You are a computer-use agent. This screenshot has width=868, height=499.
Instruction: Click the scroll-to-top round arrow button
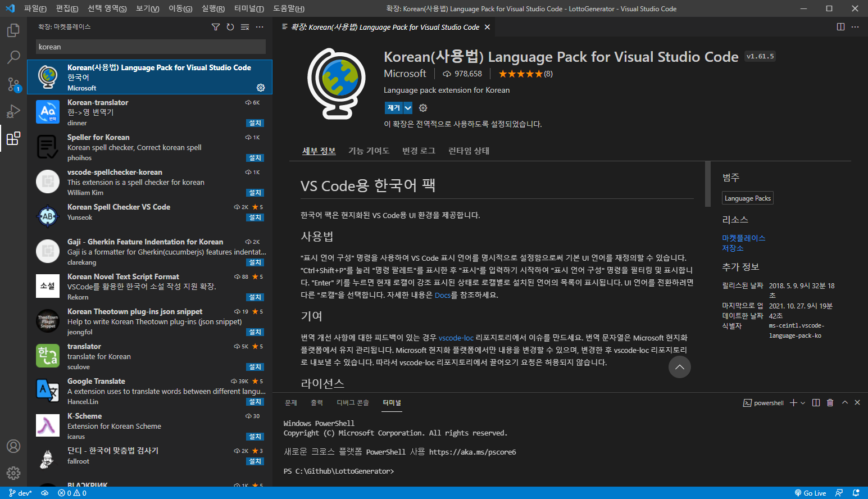click(679, 367)
